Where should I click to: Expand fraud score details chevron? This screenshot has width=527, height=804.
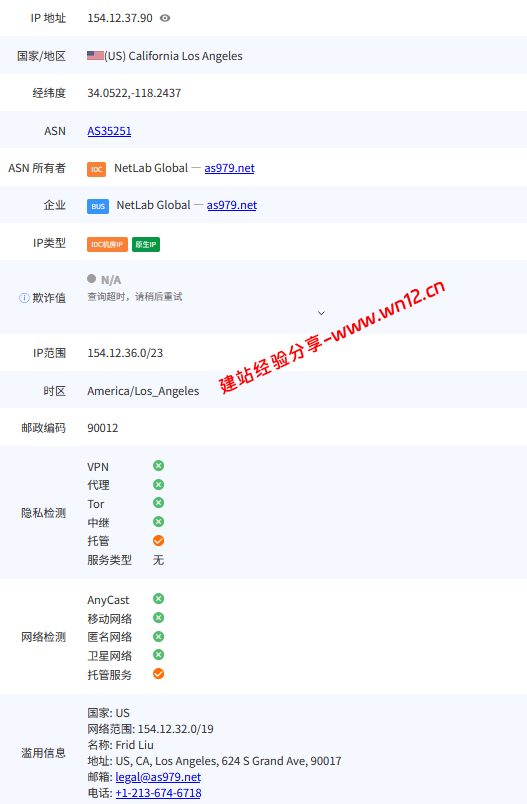coord(321,313)
